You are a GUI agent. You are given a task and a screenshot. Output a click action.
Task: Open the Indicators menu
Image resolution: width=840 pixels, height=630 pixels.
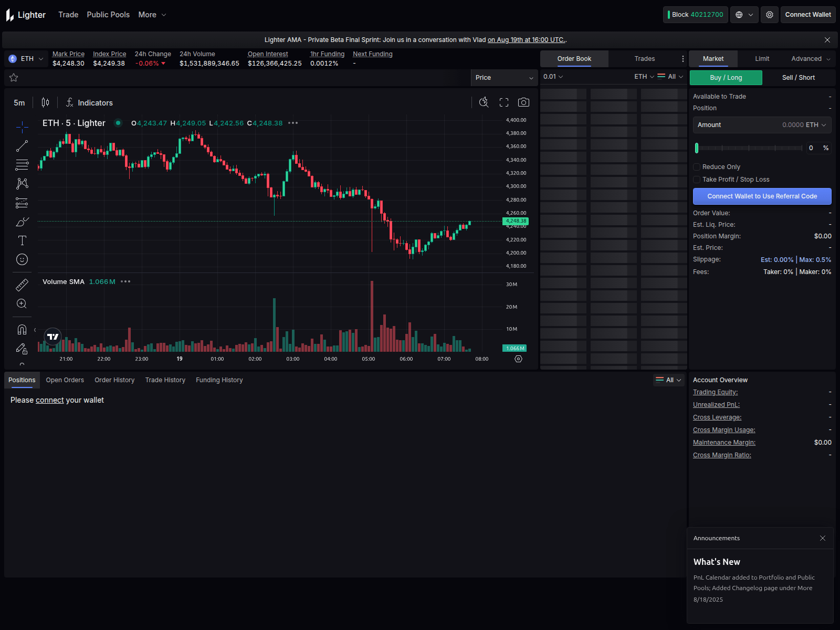pyautogui.click(x=89, y=103)
